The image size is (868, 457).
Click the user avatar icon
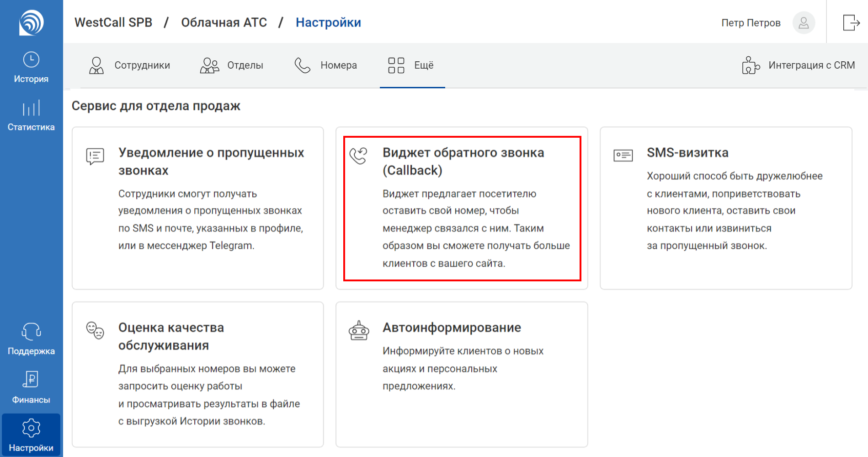(x=804, y=22)
